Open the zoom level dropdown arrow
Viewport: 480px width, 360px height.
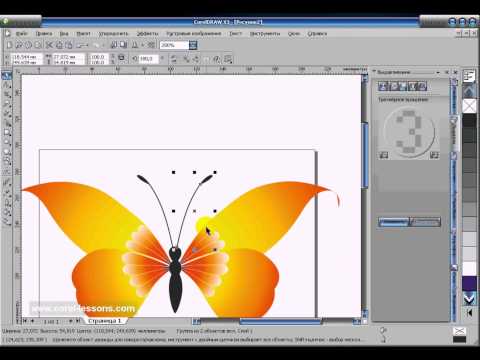pos(193,45)
